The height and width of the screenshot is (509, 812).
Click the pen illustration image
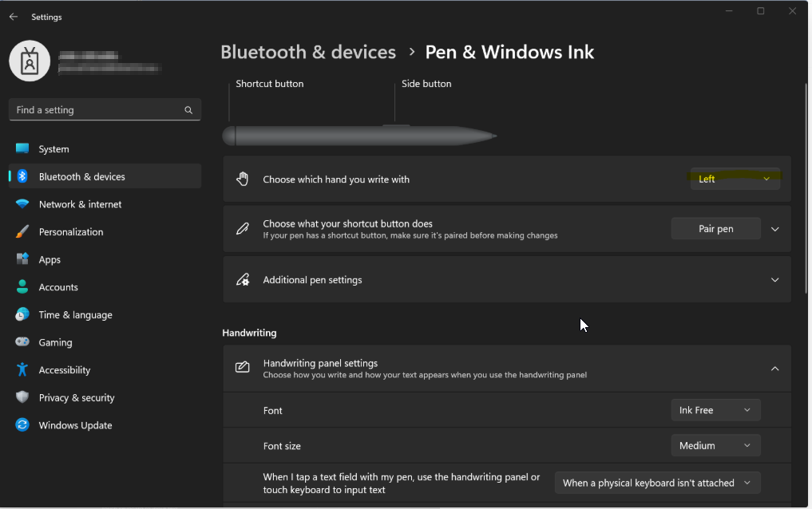pyautogui.click(x=360, y=136)
